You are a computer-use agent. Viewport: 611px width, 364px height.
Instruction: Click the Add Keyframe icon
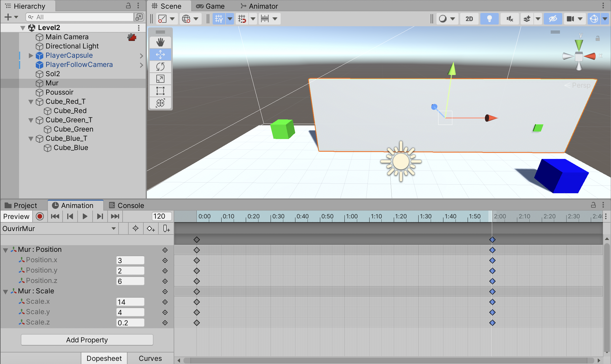pos(151,229)
